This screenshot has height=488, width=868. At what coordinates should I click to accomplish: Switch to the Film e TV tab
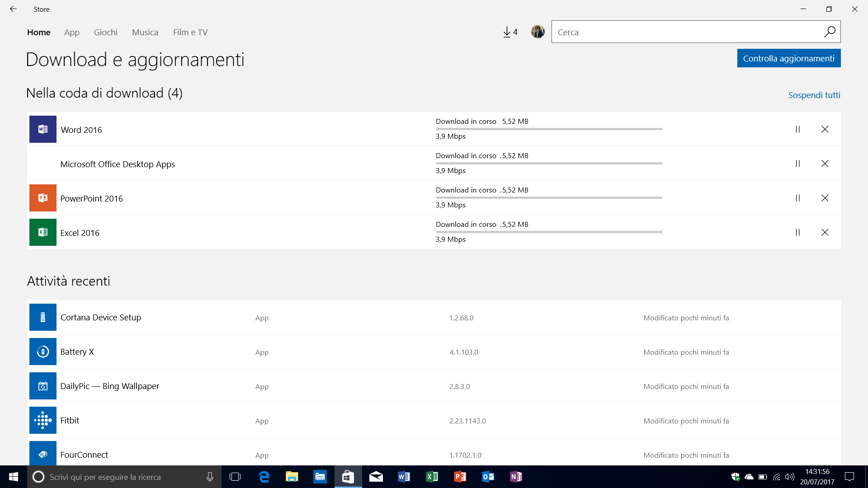tap(190, 32)
